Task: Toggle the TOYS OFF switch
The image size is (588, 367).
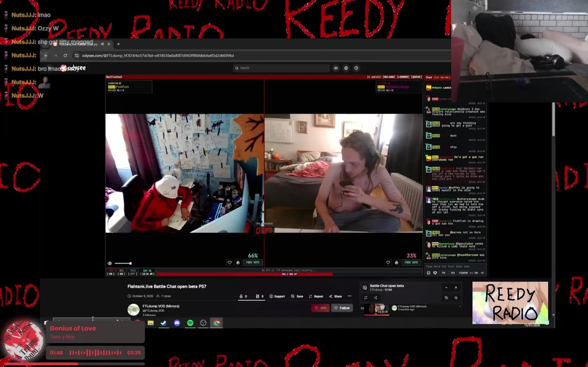Action: pos(133,272)
